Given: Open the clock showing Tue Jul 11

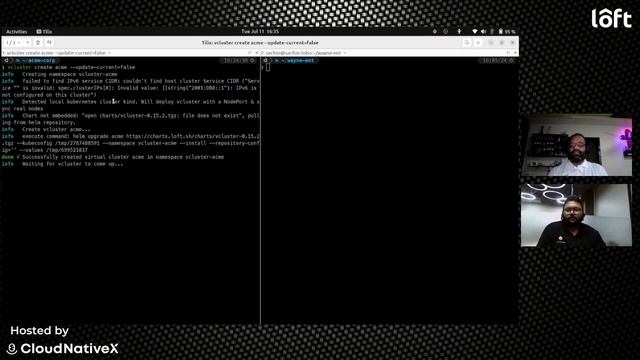Looking at the screenshot, I should (x=260, y=31).
